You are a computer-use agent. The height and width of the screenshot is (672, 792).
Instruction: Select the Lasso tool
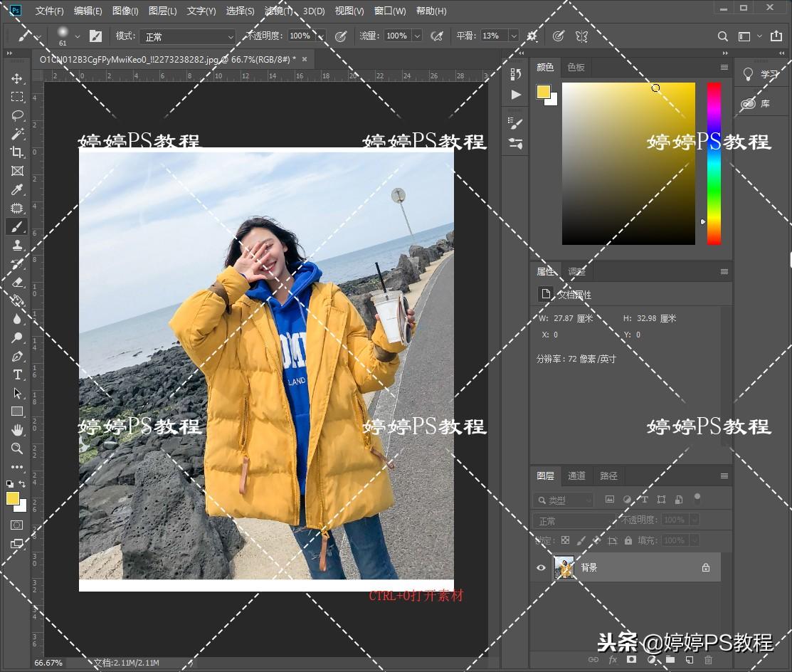pos(17,115)
